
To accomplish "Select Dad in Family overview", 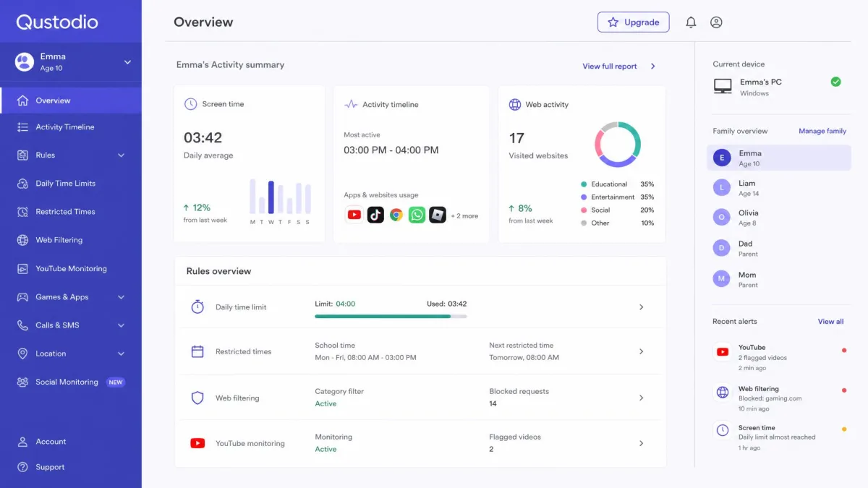I will coord(779,248).
